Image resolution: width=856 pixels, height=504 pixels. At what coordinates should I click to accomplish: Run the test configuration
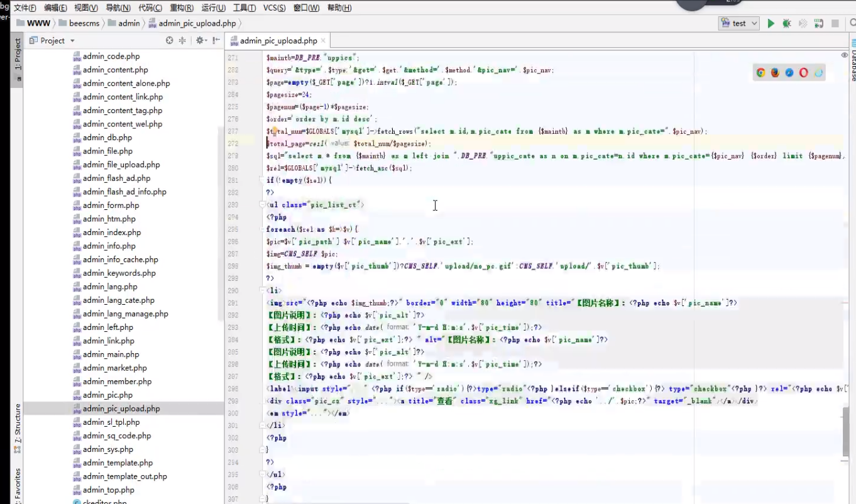tap(771, 23)
